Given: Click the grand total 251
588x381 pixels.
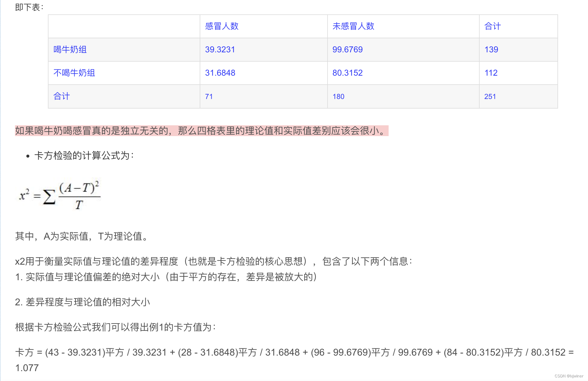Looking at the screenshot, I should point(490,97).
